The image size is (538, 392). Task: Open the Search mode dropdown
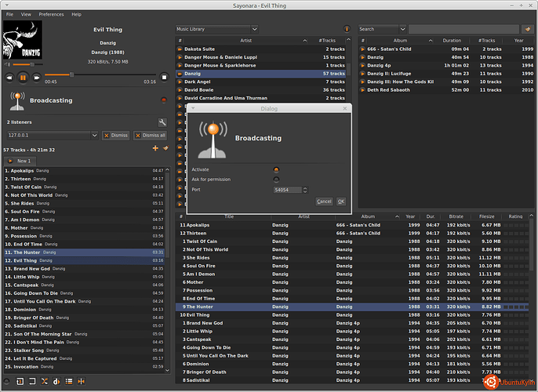(382, 29)
